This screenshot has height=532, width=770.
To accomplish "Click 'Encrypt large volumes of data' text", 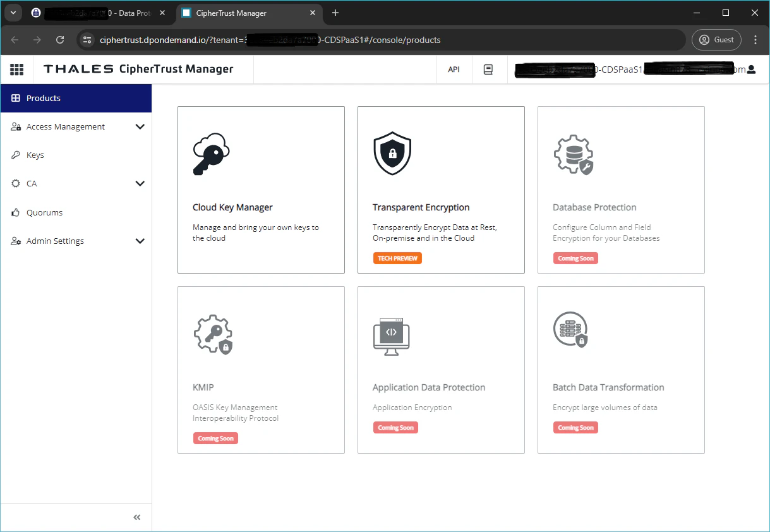I will (605, 408).
